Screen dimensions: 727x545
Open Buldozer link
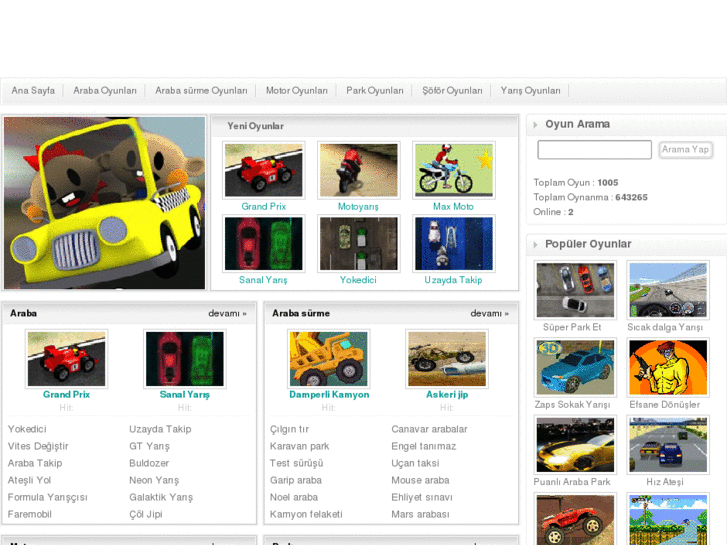pos(149,463)
